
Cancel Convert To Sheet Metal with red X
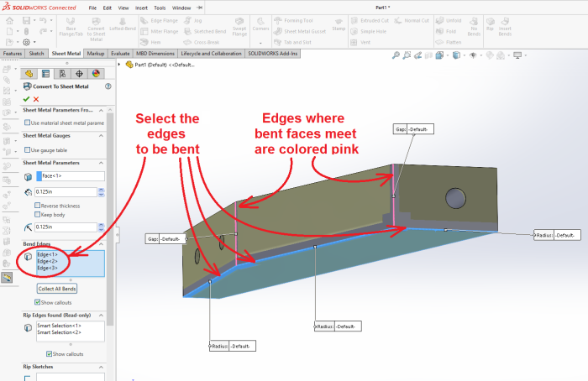(36, 99)
